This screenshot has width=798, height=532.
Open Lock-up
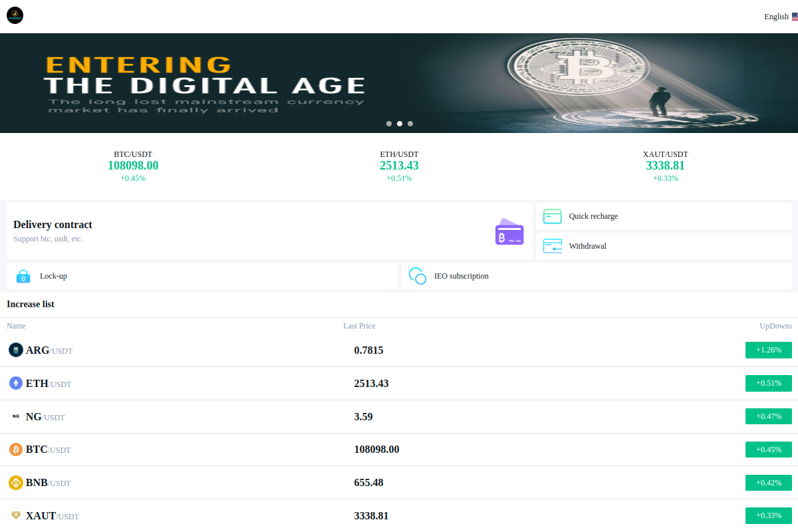click(202, 276)
